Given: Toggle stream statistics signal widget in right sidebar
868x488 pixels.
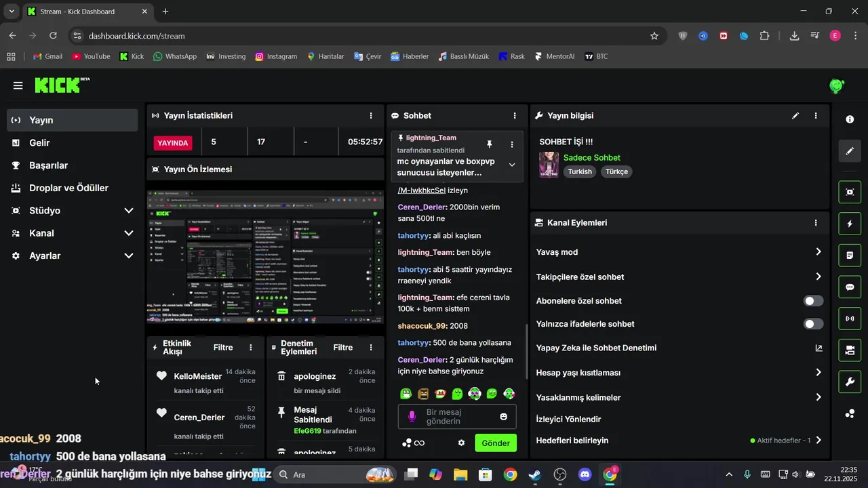Looking at the screenshot, I should (x=850, y=319).
